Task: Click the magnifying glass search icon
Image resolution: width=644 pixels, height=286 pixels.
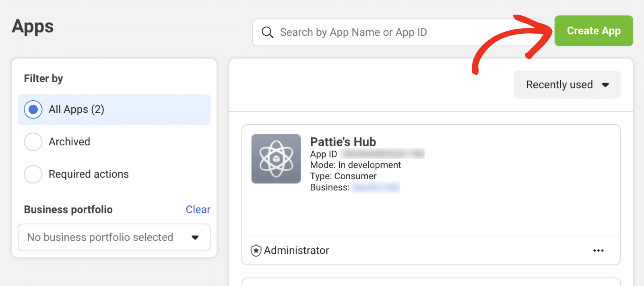Action: [268, 32]
